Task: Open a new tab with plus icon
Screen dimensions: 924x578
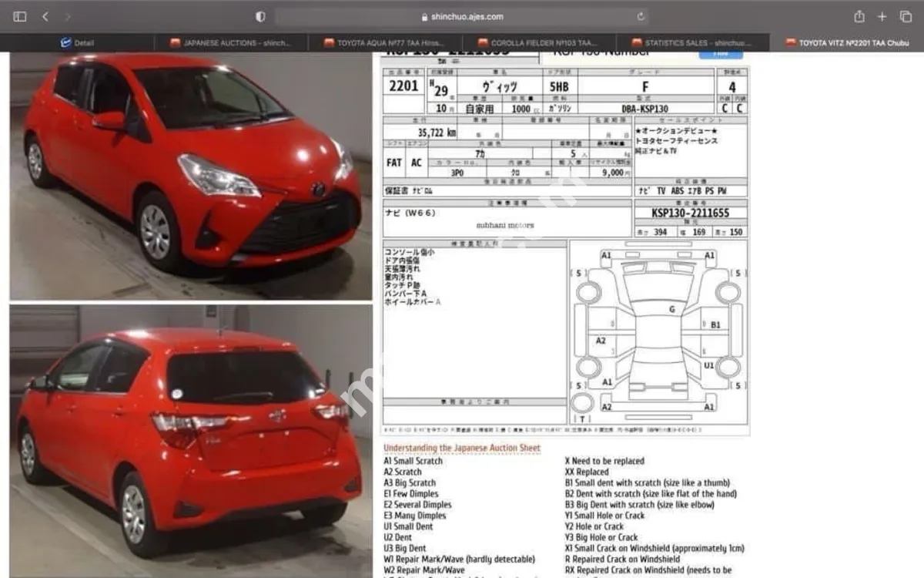Action: (882, 16)
